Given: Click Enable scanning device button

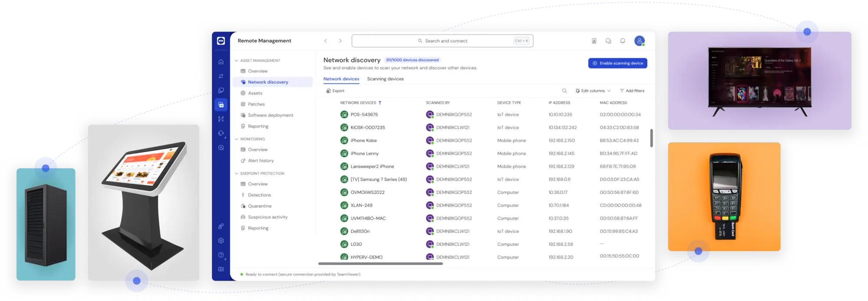Looking at the screenshot, I should pos(618,63).
